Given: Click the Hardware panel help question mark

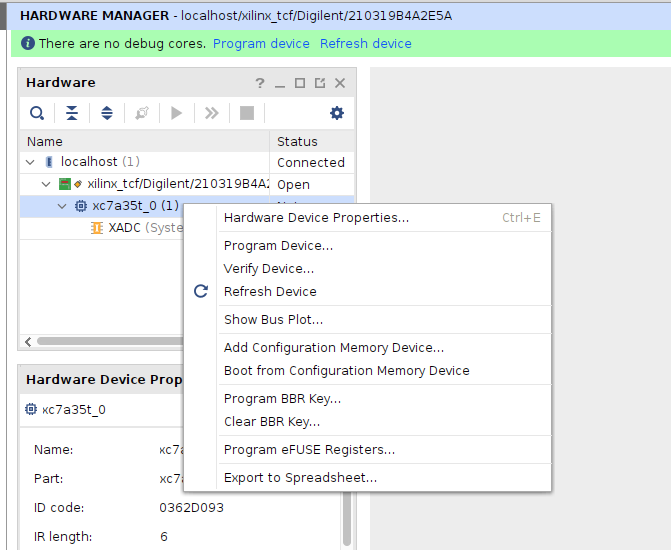Looking at the screenshot, I should (x=260, y=83).
